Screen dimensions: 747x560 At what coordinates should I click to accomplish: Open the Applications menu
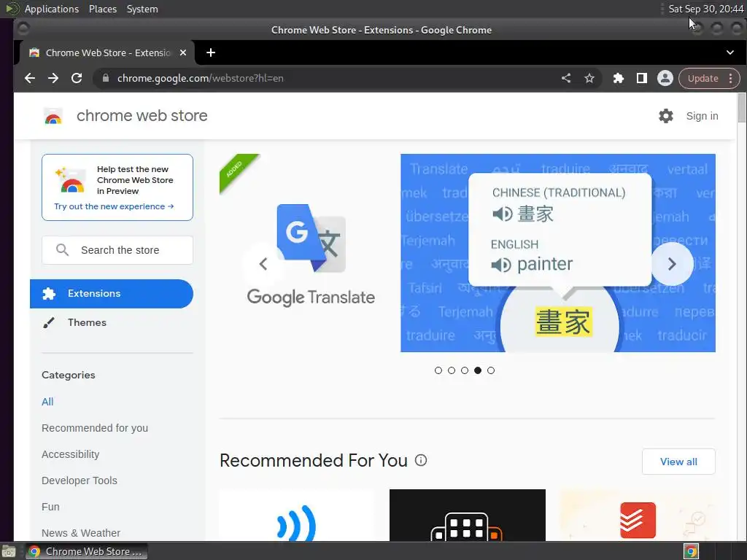52,9
